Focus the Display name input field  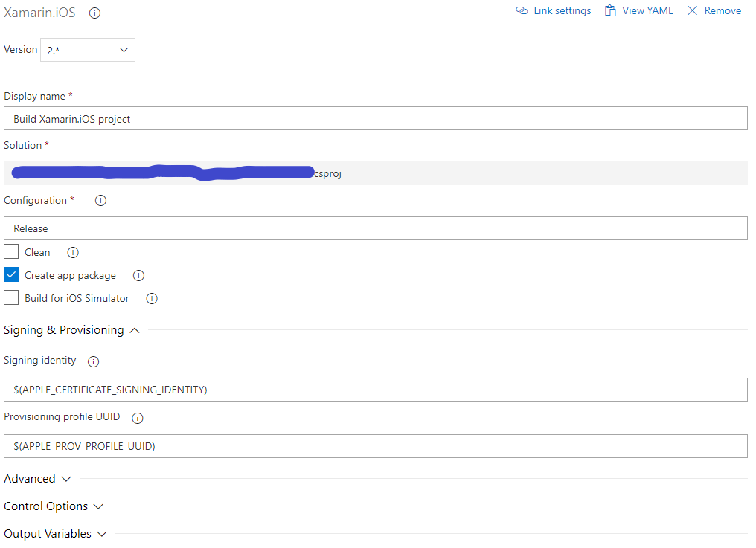(x=376, y=118)
